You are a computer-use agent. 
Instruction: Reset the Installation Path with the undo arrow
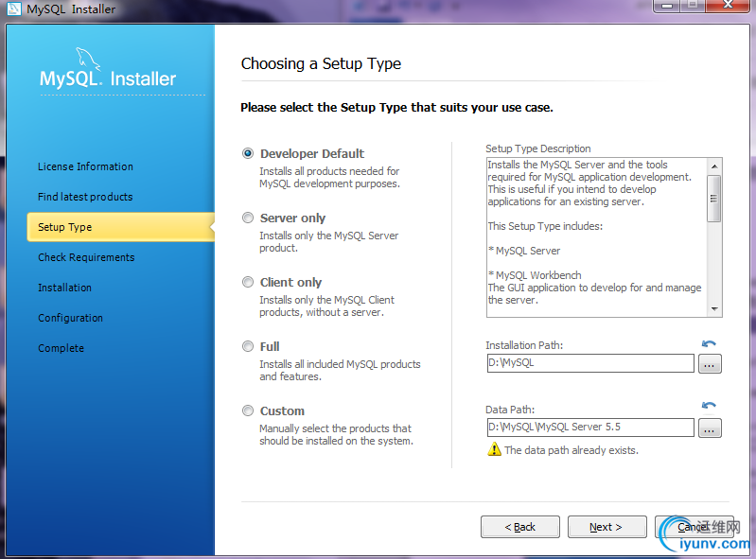709,344
